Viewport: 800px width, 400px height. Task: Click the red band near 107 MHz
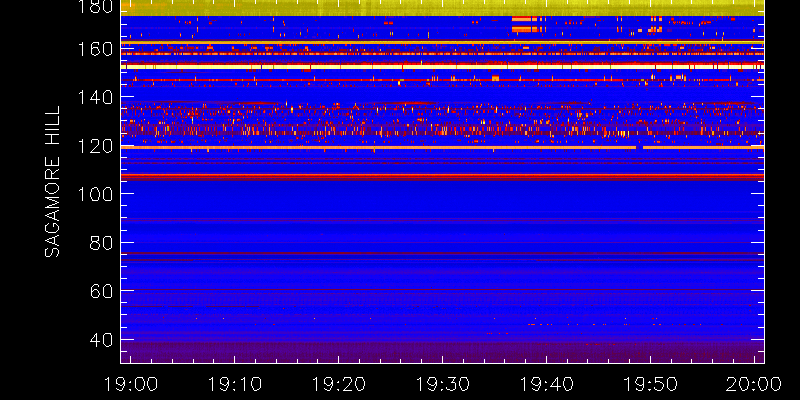442,177
